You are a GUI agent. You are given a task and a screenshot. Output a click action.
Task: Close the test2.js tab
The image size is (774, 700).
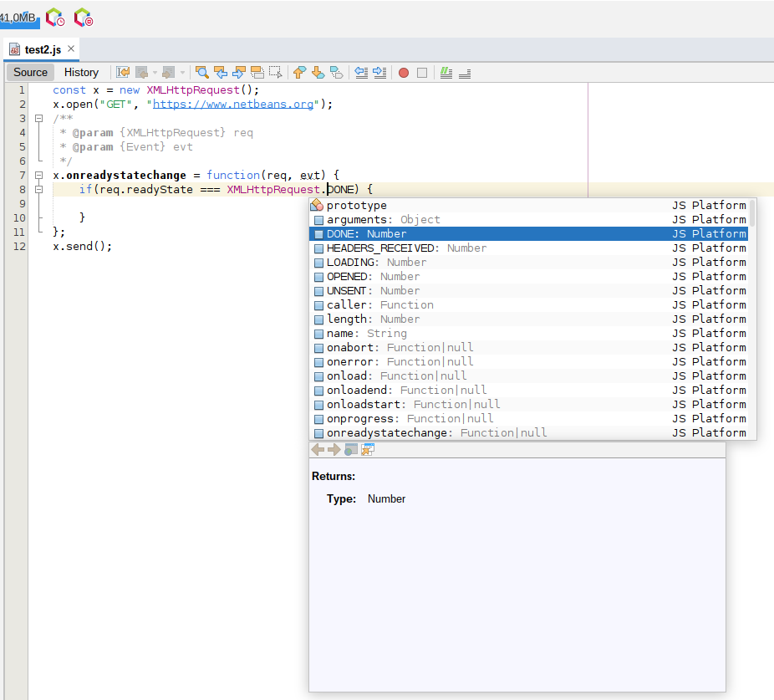71,49
